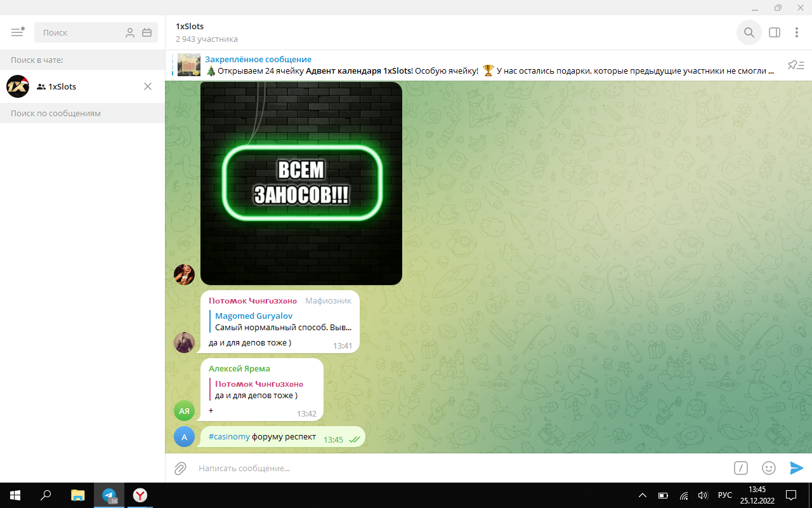The height and width of the screenshot is (508, 812).
Task: Toggle the right sidebar info panel
Action: click(775, 32)
